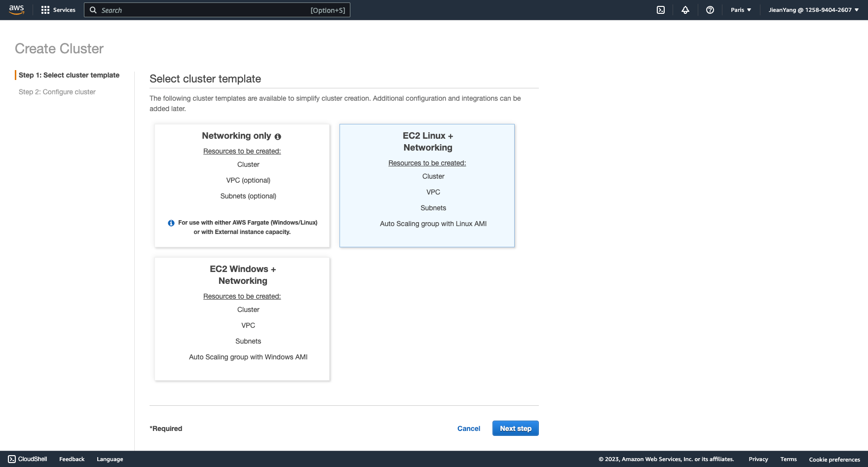Viewport: 868px width, 467px height.
Task: Focus the top Search input field
Action: click(x=217, y=10)
